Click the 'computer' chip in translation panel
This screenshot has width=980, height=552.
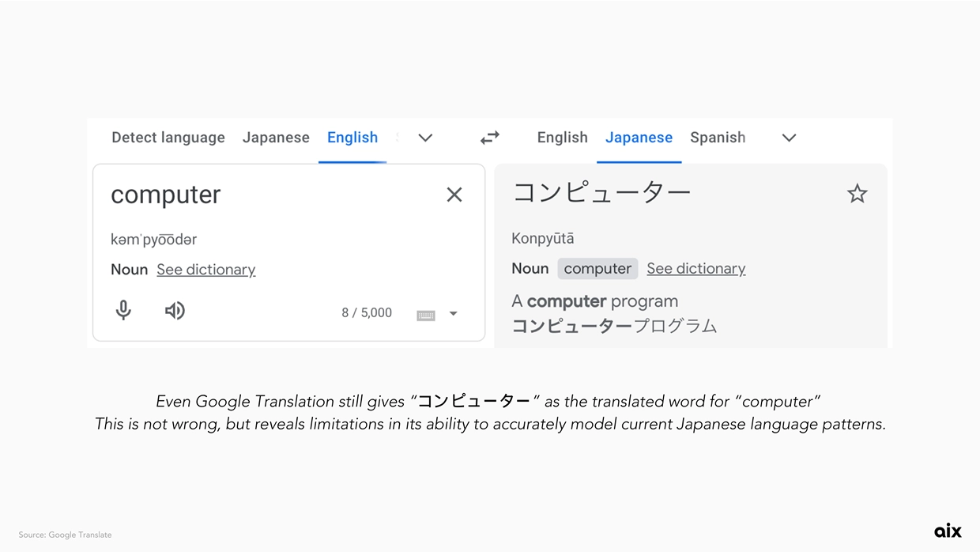tap(597, 269)
